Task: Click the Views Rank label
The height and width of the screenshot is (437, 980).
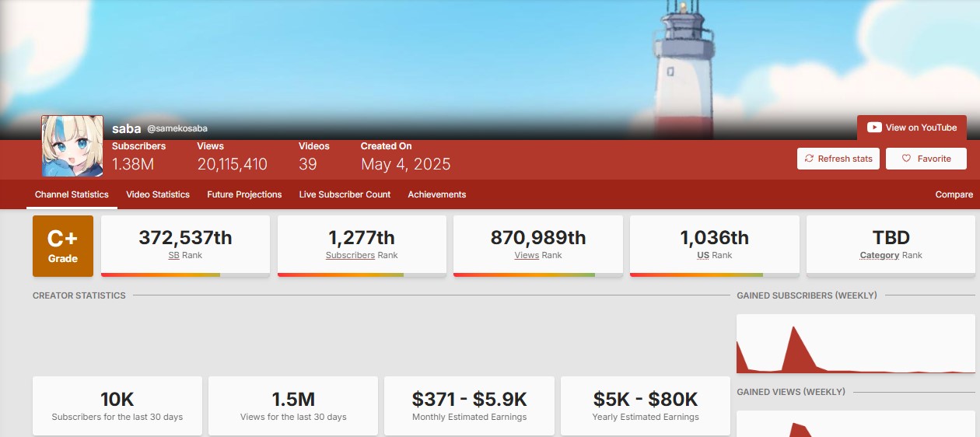Action: 538,255
